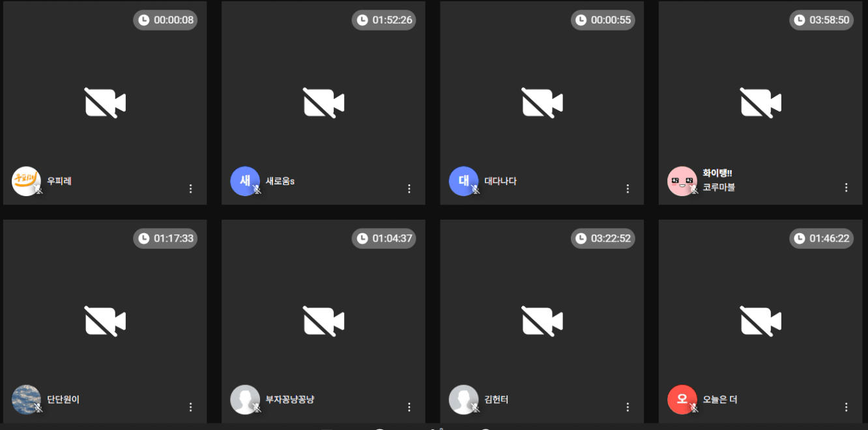
Task: Click 단단원이's cloud photo avatar
Action: 26,399
